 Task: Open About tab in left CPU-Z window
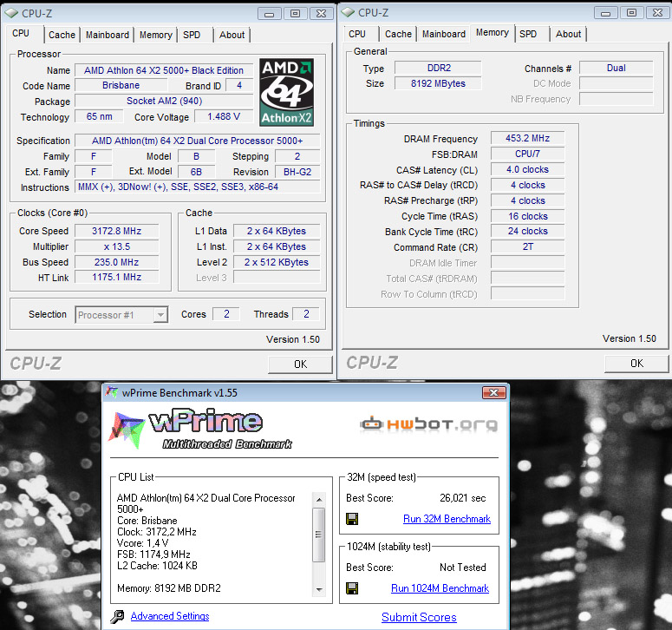click(x=232, y=36)
